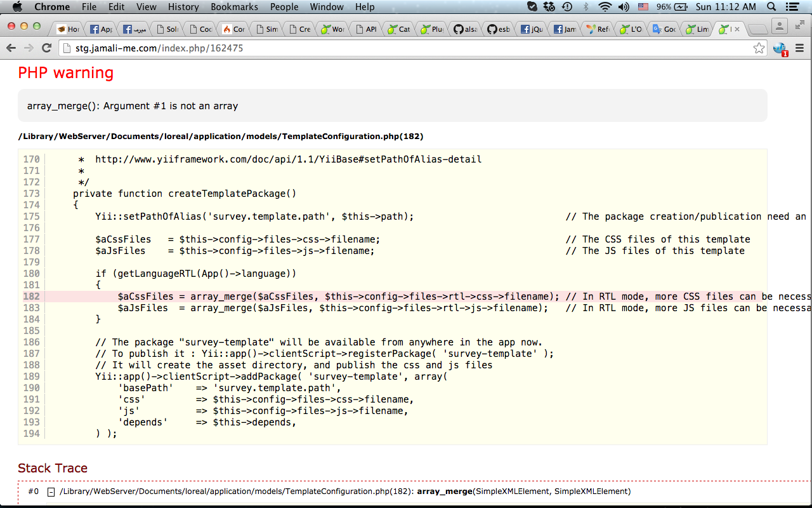Image resolution: width=812 pixels, height=508 pixels.
Task: Open the US flag input source menu
Action: 643,7
